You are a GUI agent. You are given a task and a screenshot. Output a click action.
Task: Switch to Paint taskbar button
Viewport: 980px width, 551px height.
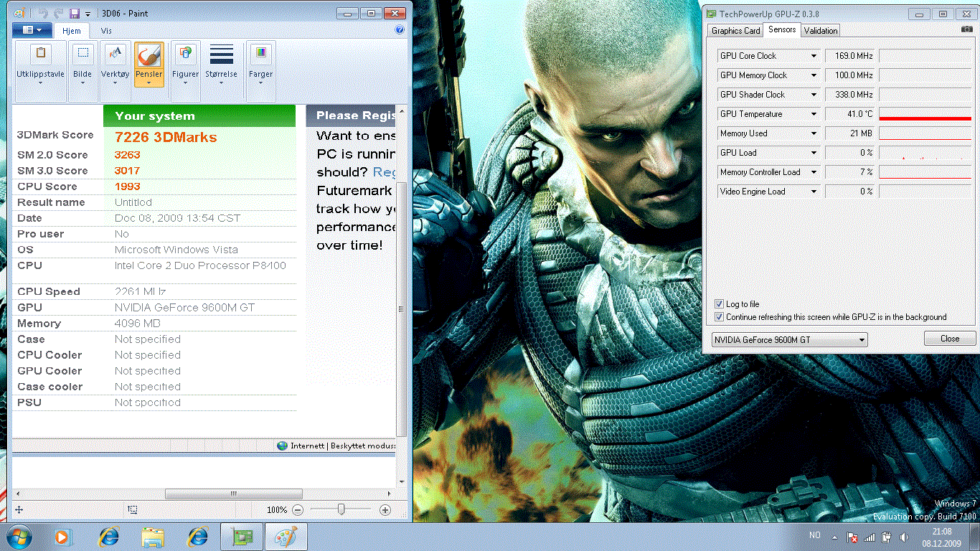point(286,536)
